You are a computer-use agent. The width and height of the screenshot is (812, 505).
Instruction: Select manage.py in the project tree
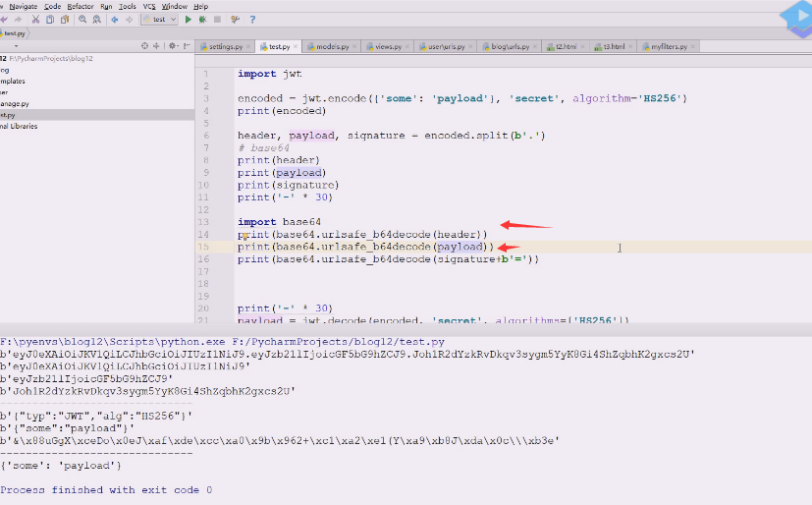click(x=15, y=103)
